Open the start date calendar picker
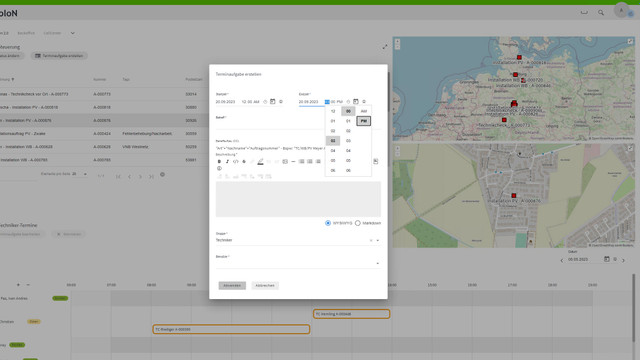Viewport: 640px width, 360px height. pos(273,102)
